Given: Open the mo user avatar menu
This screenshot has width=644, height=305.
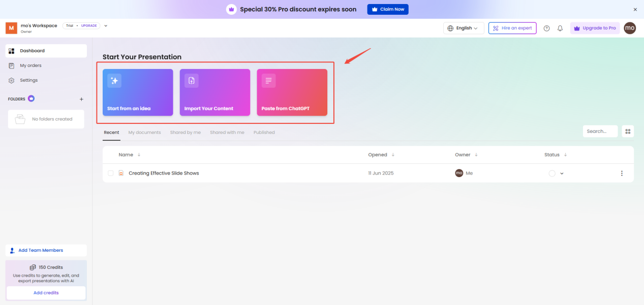Looking at the screenshot, I should pyautogui.click(x=630, y=28).
